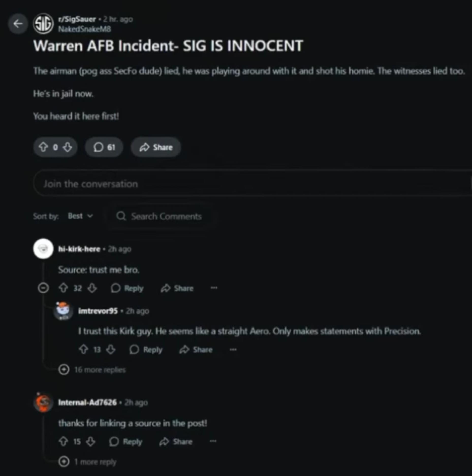Open more options on hi-kirk-here's comment
472x476 pixels.
(x=214, y=288)
